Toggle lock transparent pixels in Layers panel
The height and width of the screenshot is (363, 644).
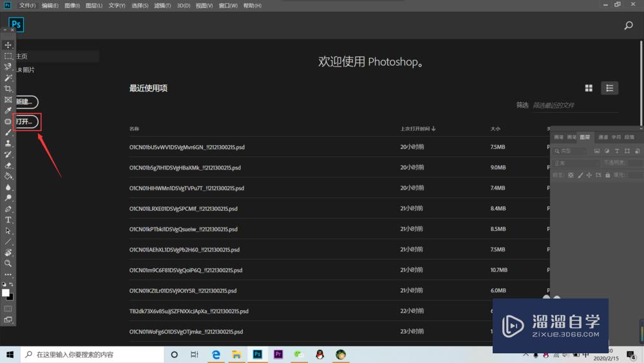pos(571,175)
